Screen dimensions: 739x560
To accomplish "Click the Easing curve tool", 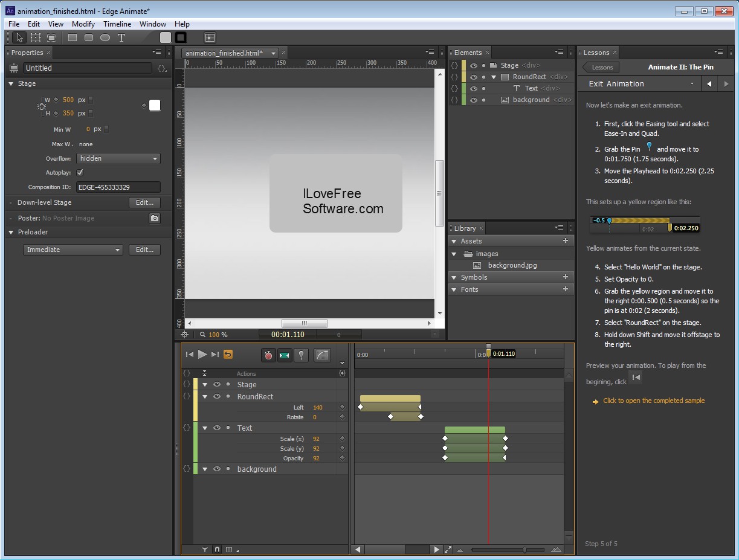I will pos(323,355).
